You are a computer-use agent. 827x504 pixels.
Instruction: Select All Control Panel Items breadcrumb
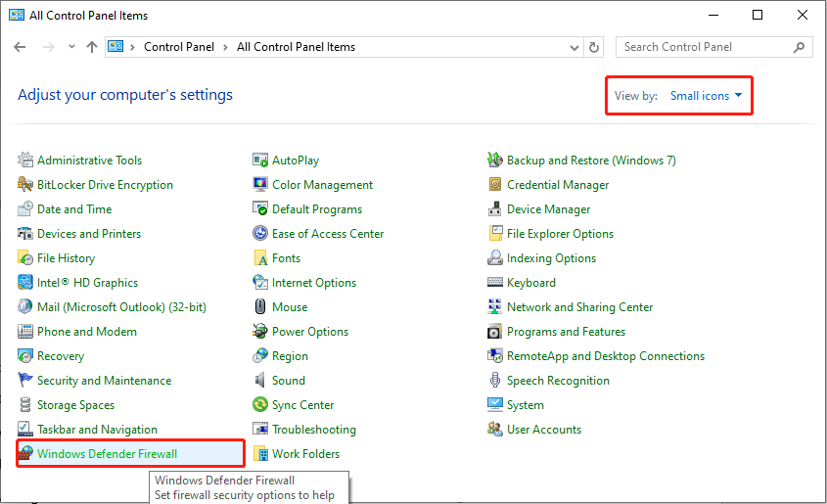[x=296, y=47]
